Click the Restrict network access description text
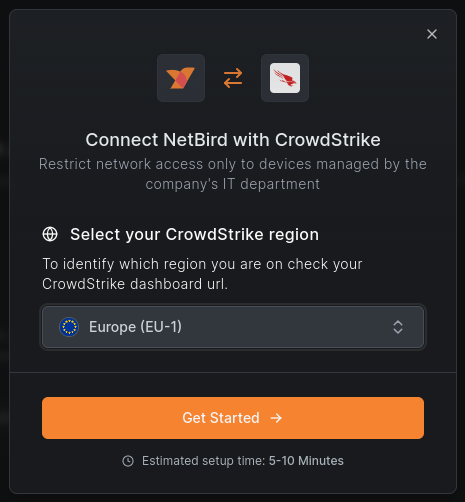 pyautogui.click(x=233, y=174)
